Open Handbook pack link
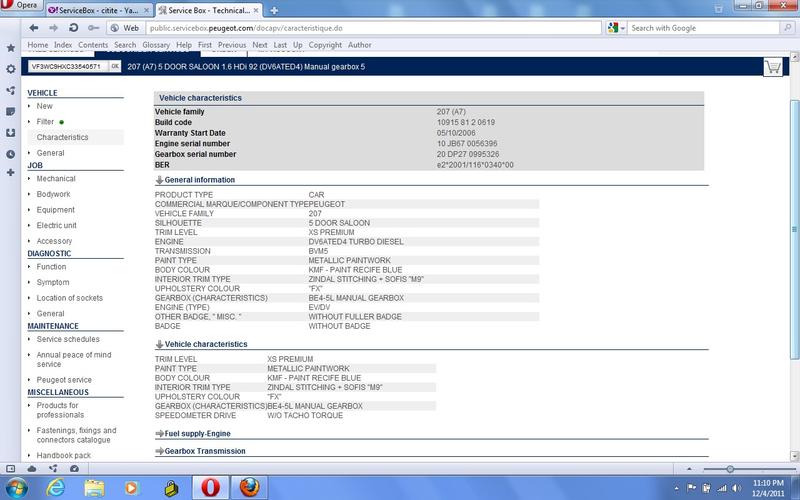The width and height of the screenshot is (800, 500). click(x=63, y=456)
